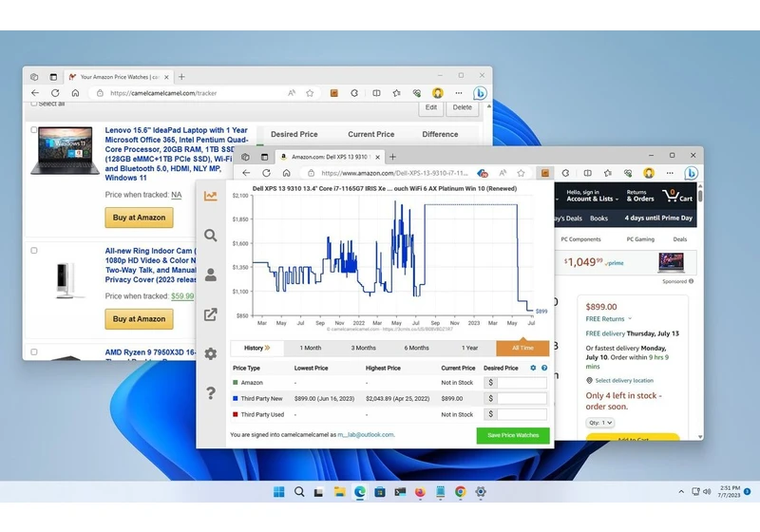Open the price history chart icon in Camelizer sidebar

210,197
